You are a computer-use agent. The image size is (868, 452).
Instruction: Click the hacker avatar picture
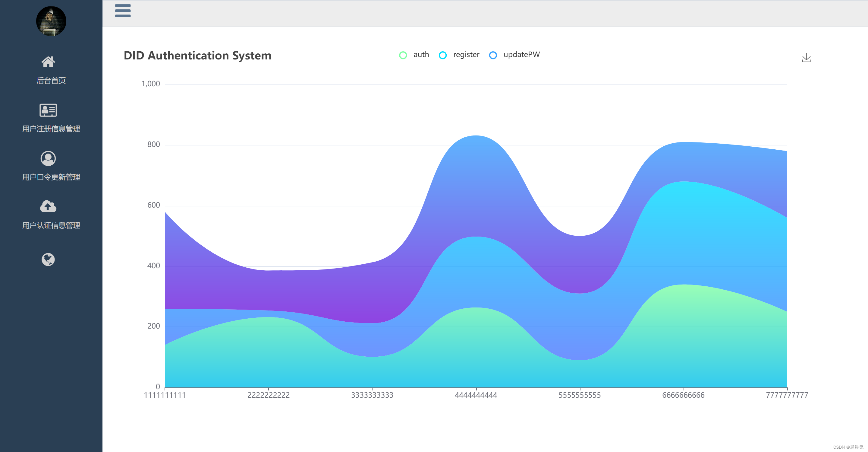51,21
